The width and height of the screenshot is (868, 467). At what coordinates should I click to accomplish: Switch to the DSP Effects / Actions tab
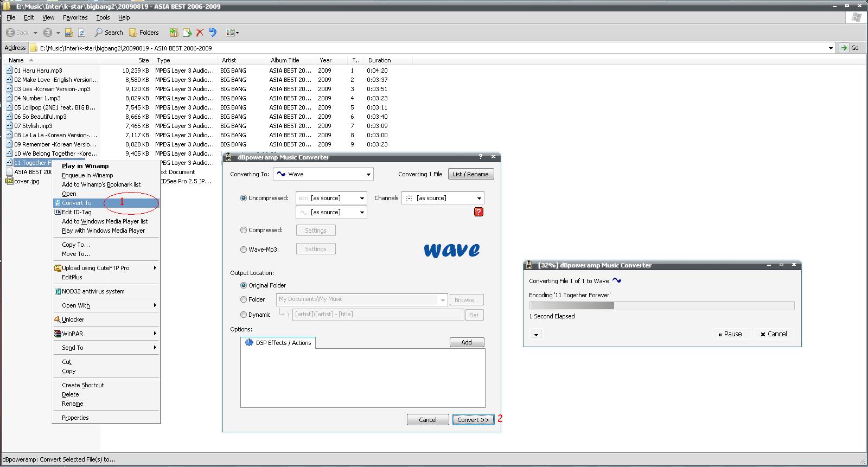278,343
